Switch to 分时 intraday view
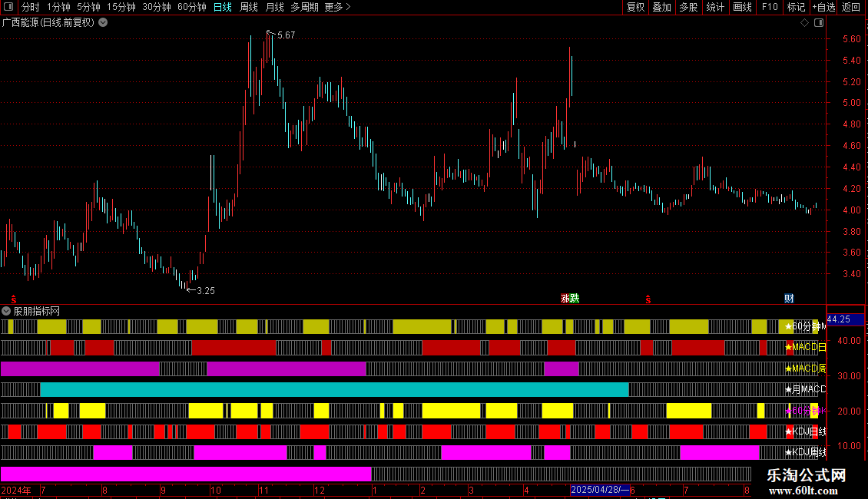868x499 pixels. click(30, 7)
